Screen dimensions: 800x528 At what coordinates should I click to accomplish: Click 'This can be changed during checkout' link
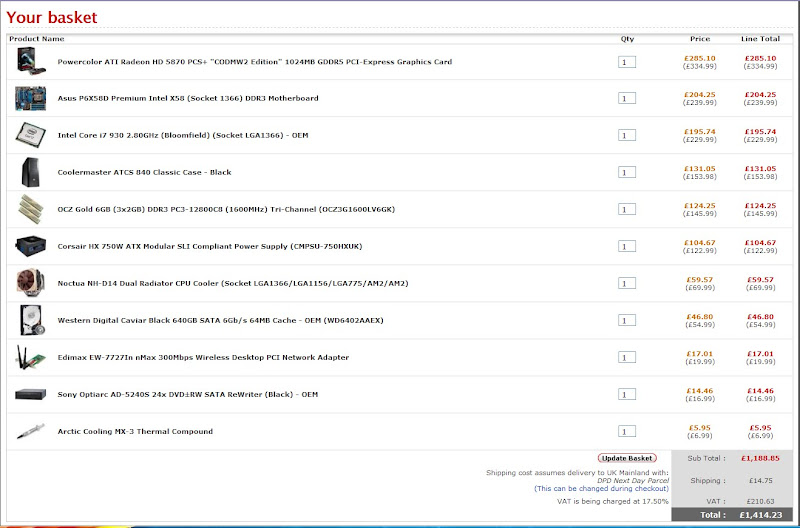602,488
